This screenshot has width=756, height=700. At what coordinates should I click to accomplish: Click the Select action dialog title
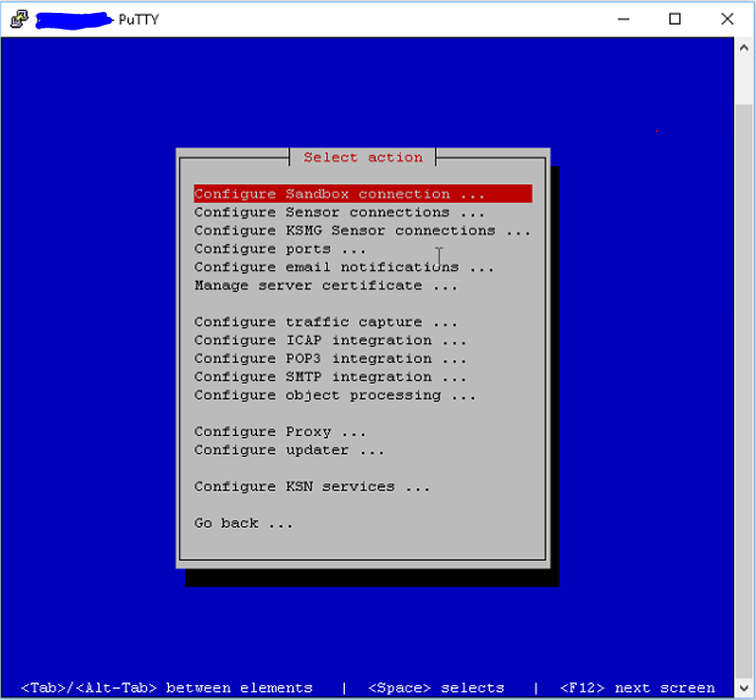tap(363, 157)
